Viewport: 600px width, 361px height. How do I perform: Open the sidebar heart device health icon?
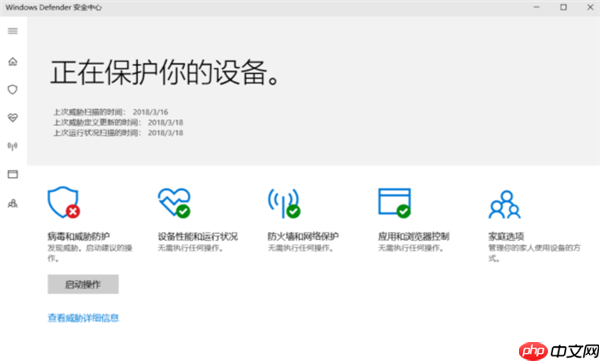tap(13, 118)
